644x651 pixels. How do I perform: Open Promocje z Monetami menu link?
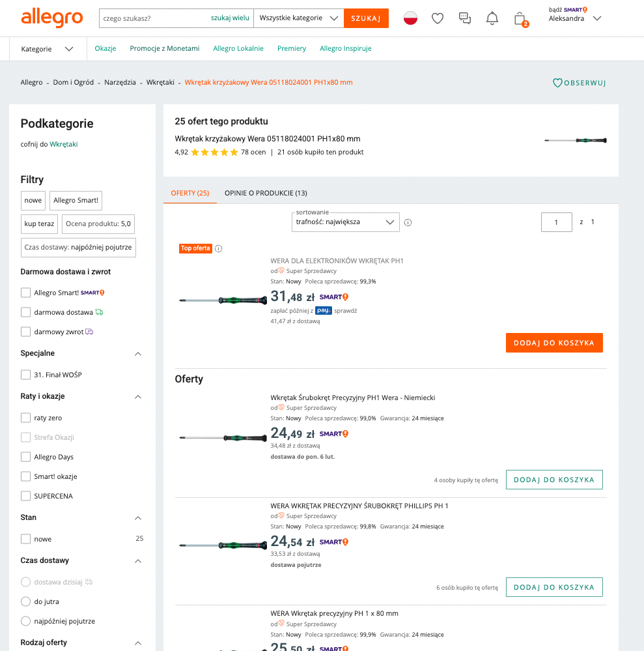(165, 49)
